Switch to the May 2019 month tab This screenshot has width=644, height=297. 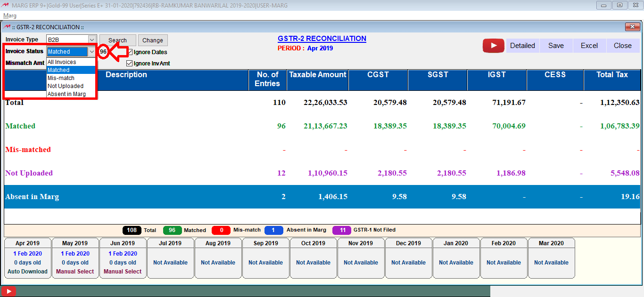pos(75,258)
